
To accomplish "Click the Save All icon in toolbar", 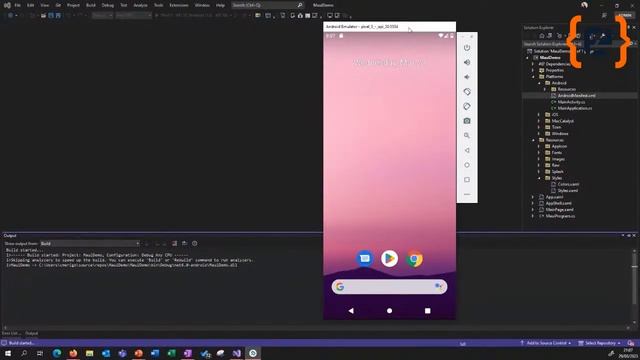I will (x=58, y=16).
